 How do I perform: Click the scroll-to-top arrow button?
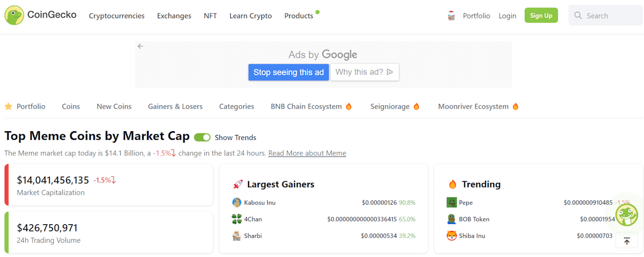tap(627, 241)
